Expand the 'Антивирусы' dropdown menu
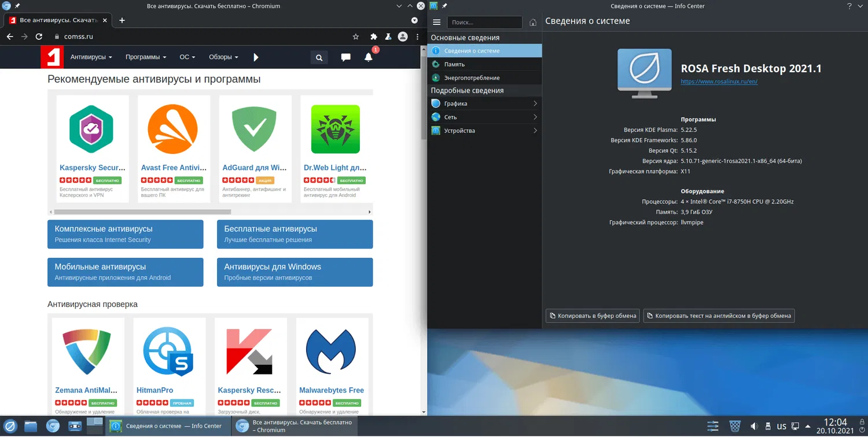868x437 pixels. coord(91,57)
